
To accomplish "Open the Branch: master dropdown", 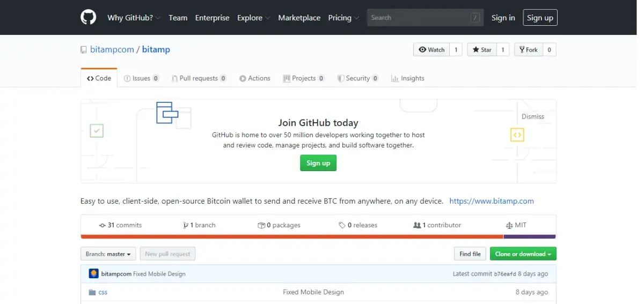I will (x=108, y=254).
